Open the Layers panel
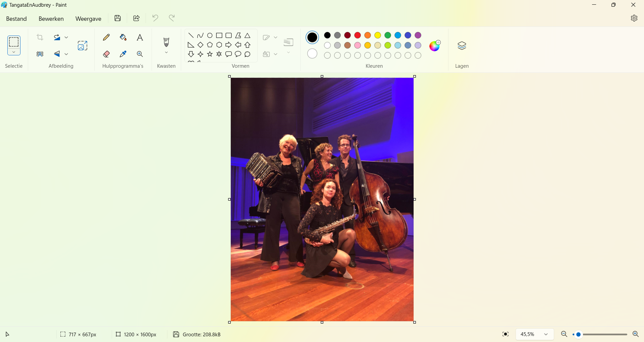Image resolution: width=644 pixels, height=342 pixels. pyautogui.click(x=462, y=46)
